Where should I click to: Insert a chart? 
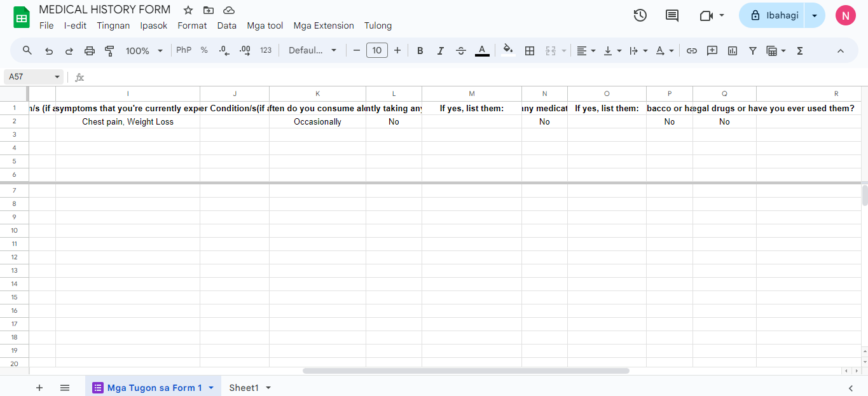[733, 50]
